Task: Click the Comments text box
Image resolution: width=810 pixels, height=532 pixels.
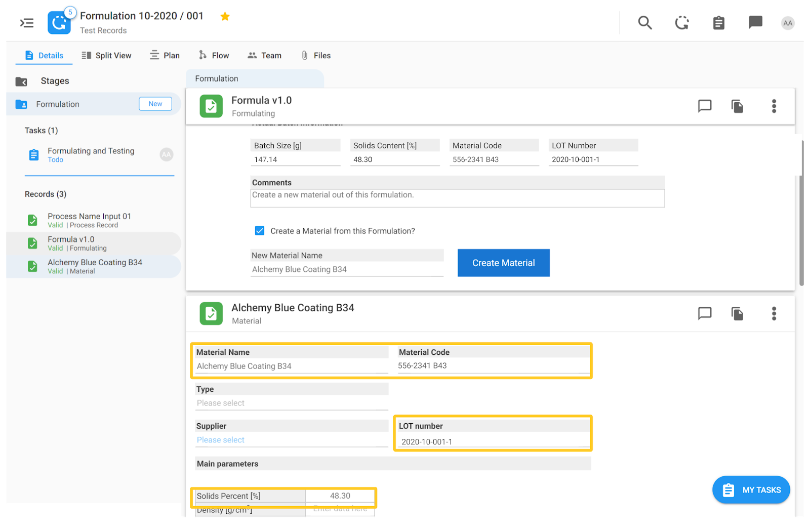Action: click(458, 198)
